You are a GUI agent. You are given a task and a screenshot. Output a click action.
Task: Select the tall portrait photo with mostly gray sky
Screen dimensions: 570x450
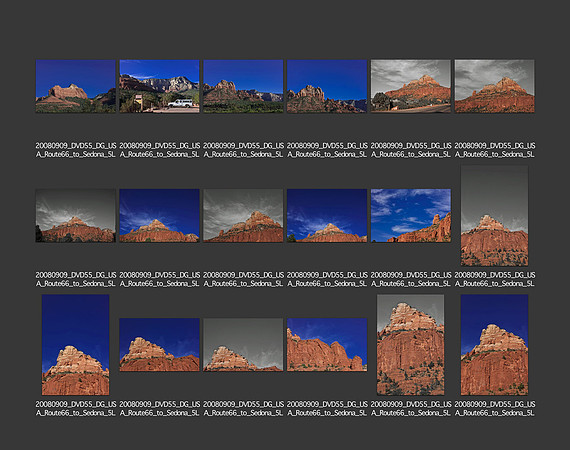coord(494,216)
